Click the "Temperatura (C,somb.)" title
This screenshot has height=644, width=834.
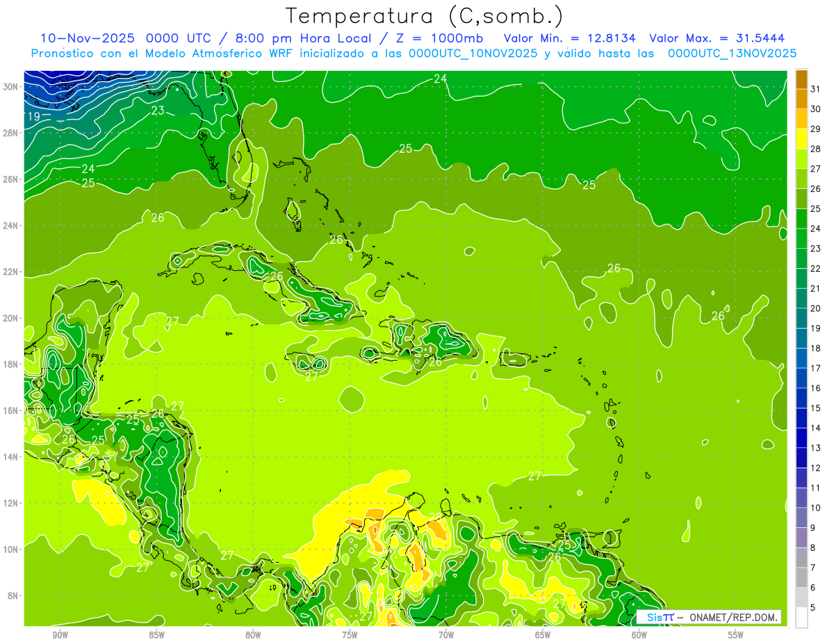coord(425,16)
